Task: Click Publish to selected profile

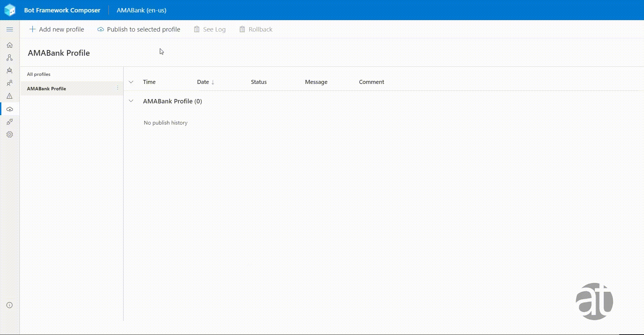Action: [x=139, y=30]
